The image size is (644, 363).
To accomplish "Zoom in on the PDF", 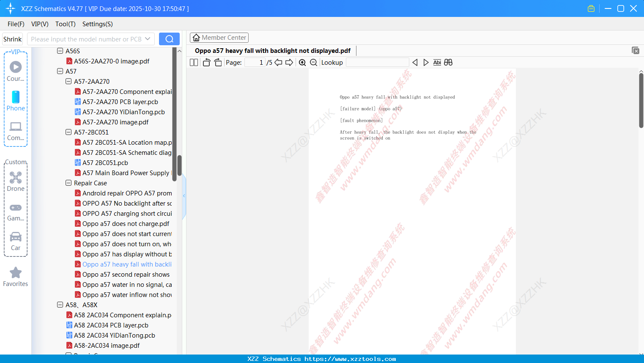I will 302,63.
